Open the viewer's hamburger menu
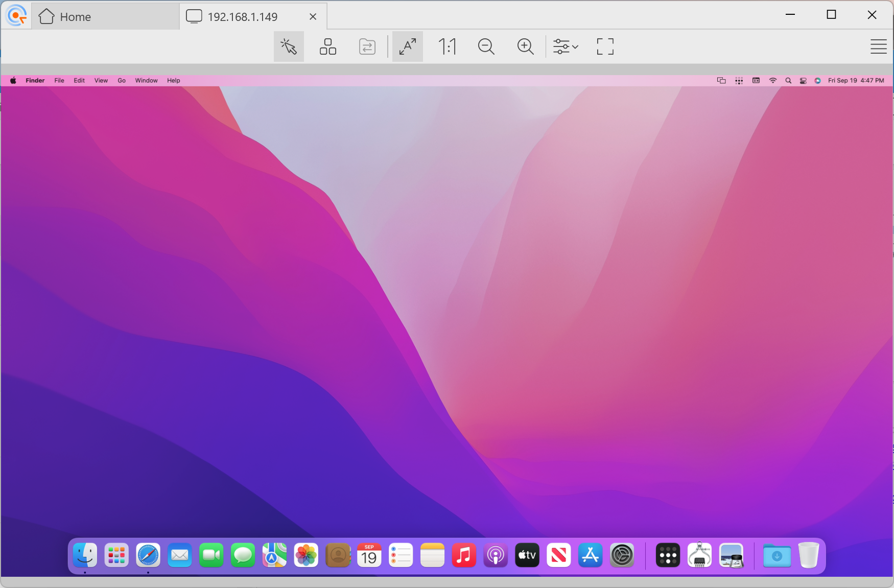The image size is (894, 588). coord(879,46)
